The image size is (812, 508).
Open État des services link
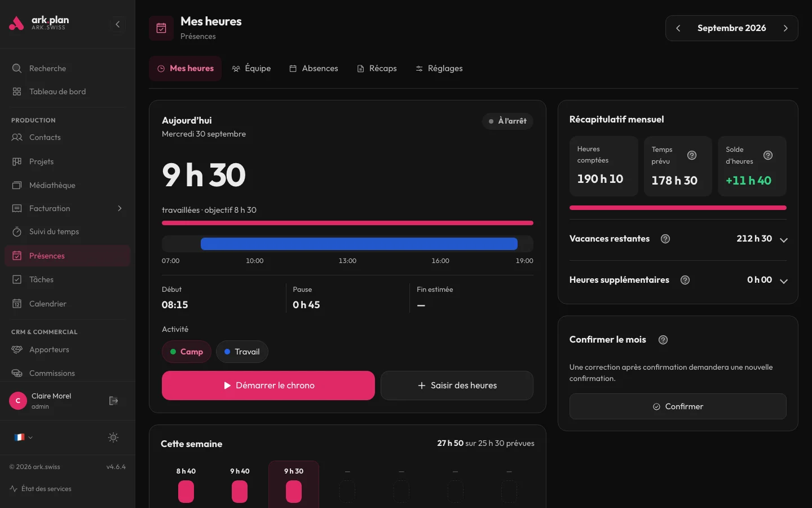tap(41, 489)
